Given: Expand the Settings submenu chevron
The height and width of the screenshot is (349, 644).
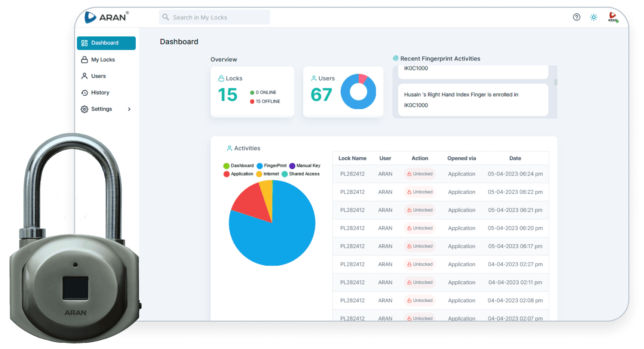Looking at the screenshot, I should point(129,109).
